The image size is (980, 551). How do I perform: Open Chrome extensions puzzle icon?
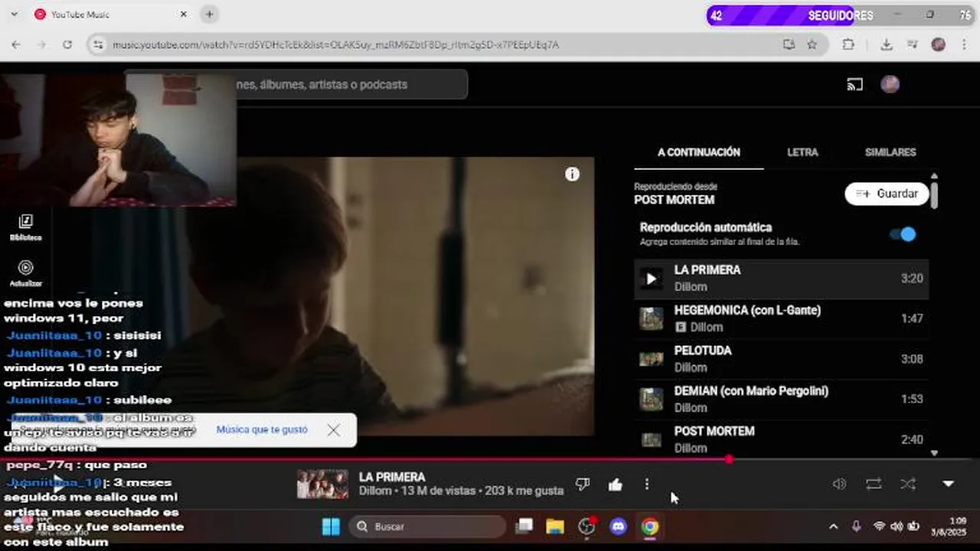point(848,45)
